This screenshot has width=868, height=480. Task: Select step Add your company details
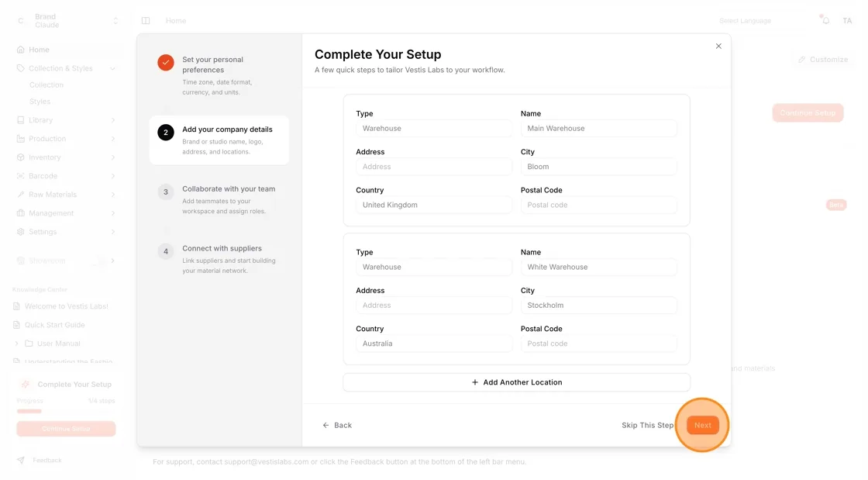point(219,140)
